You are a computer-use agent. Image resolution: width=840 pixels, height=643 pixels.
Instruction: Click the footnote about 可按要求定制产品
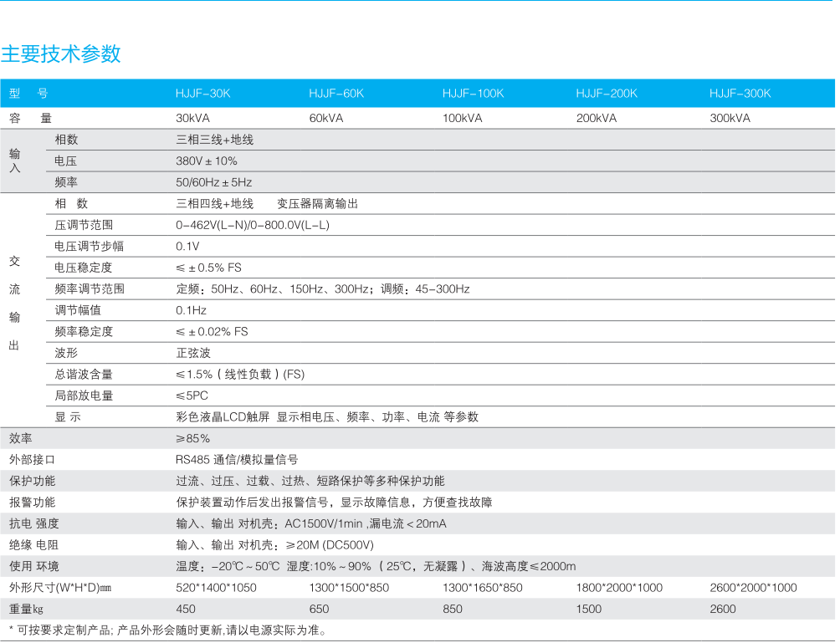(x=167, y=630)
